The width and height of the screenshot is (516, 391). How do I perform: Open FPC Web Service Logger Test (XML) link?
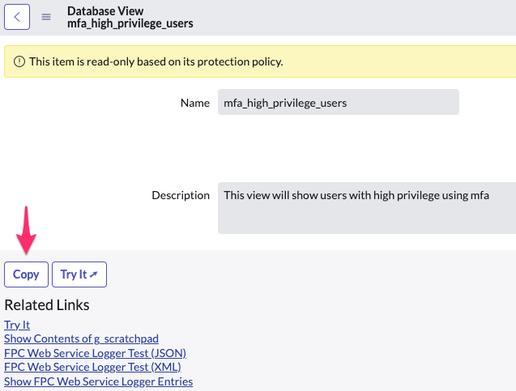(x=93, y=367)
